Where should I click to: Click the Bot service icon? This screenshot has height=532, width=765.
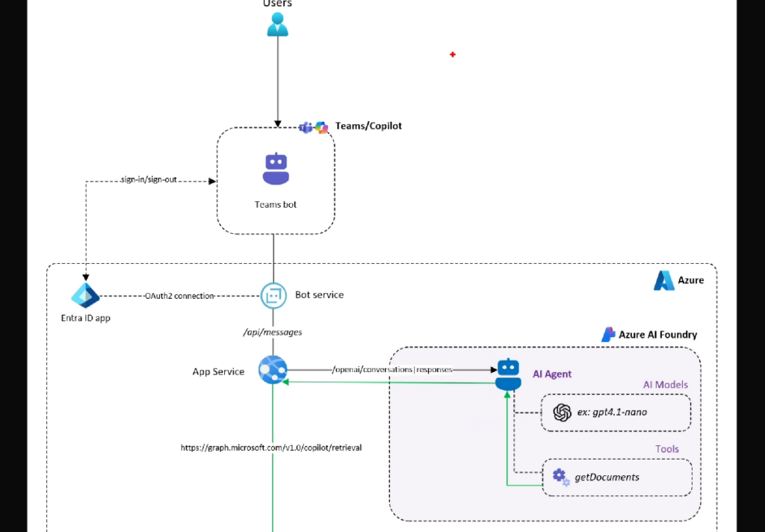pos(273,295)
